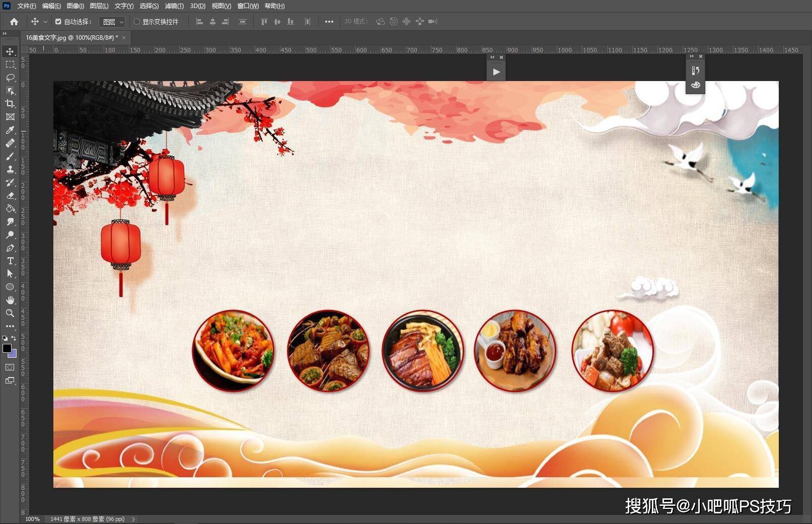Viewport: 812px width, 524px height.
Task: Select the Pen tool
Action: coord(10,248)
